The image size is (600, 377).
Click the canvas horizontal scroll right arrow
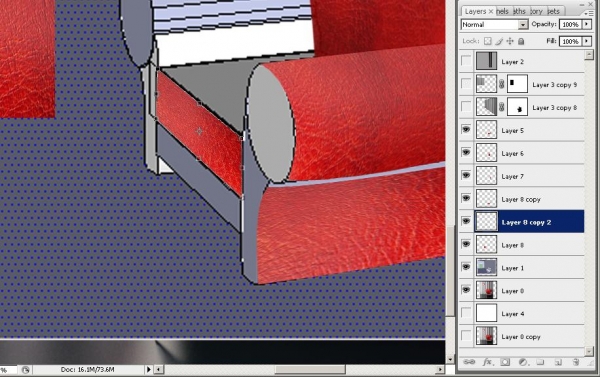pyautogui.click(x=440, y=370)
